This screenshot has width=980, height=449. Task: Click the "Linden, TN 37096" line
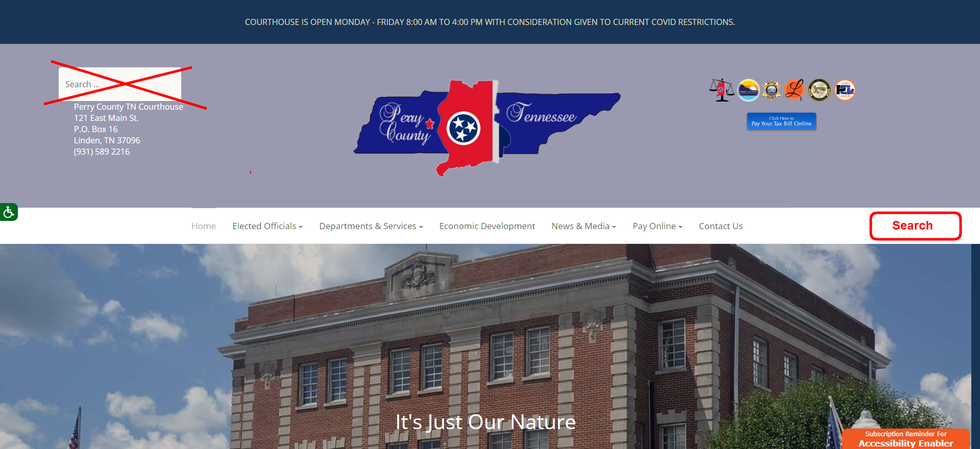coord(107,140)
